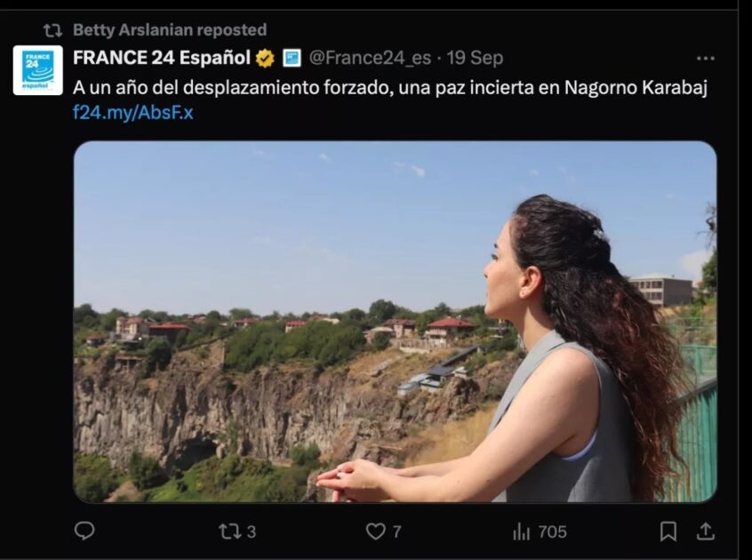Click the tweet text about Nagorno Karabaj

click(390, 88)
